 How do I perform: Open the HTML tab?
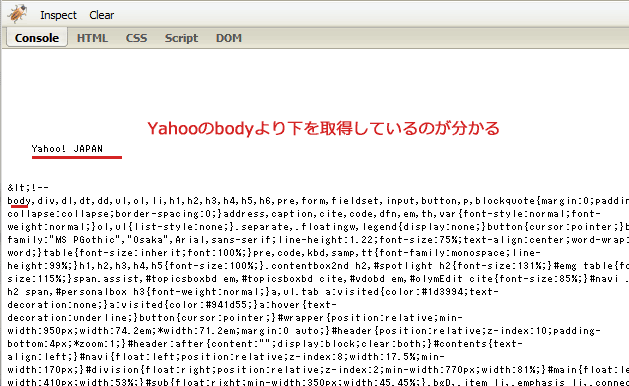pyautogui.click(x=92, y=38)
